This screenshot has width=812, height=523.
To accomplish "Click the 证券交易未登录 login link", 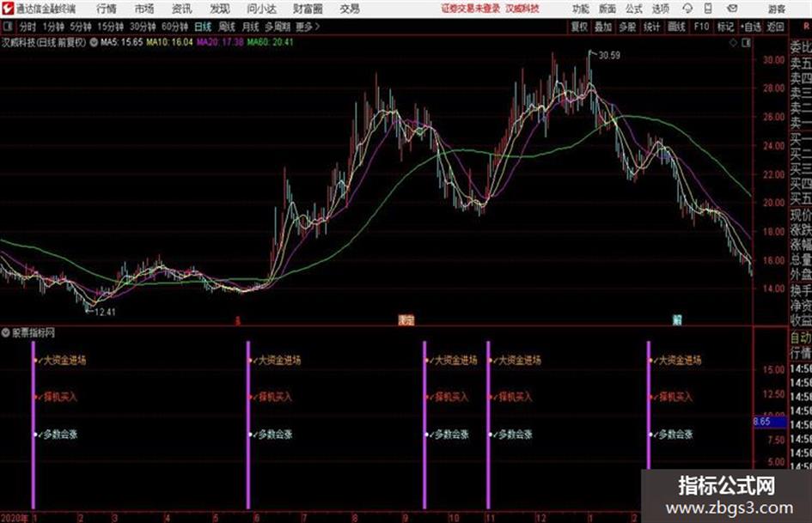I will click(x=471, y=9).
